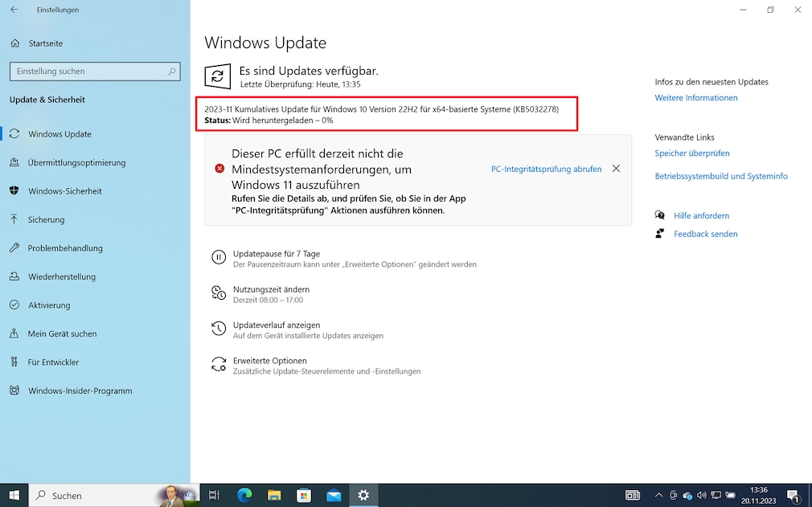Open the Action Center notification panel
This screenshot has height=507, width=812.
click(794, 495)
